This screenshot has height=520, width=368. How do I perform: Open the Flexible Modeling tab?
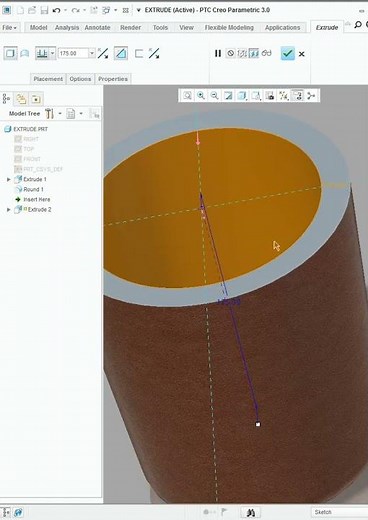(229, 28)
